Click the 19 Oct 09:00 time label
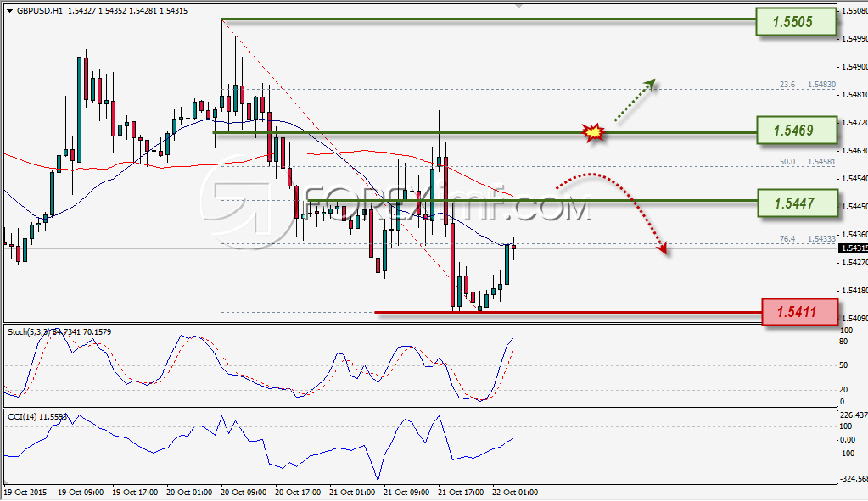Image resolution: width=868 pixels, height=501 pixels. (81, 493)
